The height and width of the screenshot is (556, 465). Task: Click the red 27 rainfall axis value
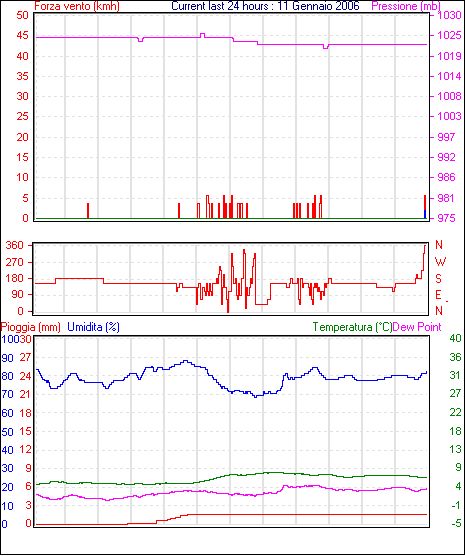tap(25, 357)
